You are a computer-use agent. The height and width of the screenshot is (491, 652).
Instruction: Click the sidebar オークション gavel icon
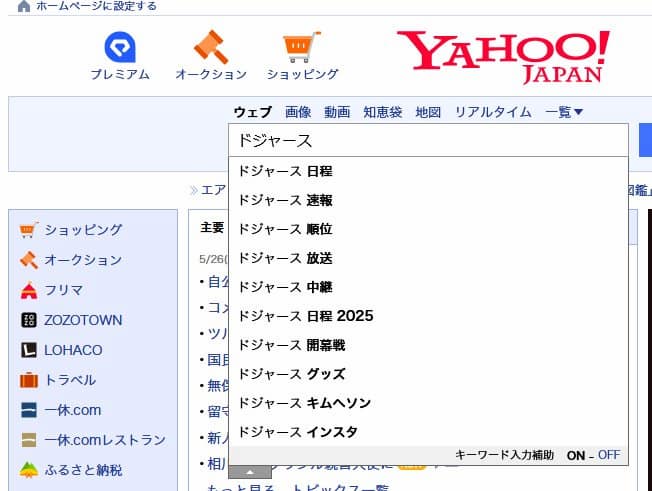click(x=29, y=260)
